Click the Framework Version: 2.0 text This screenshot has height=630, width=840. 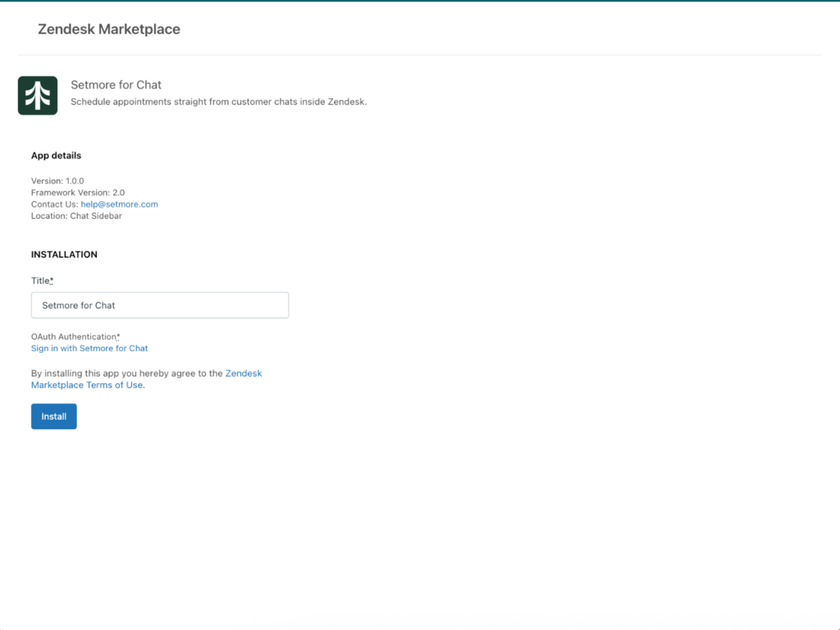78,193
